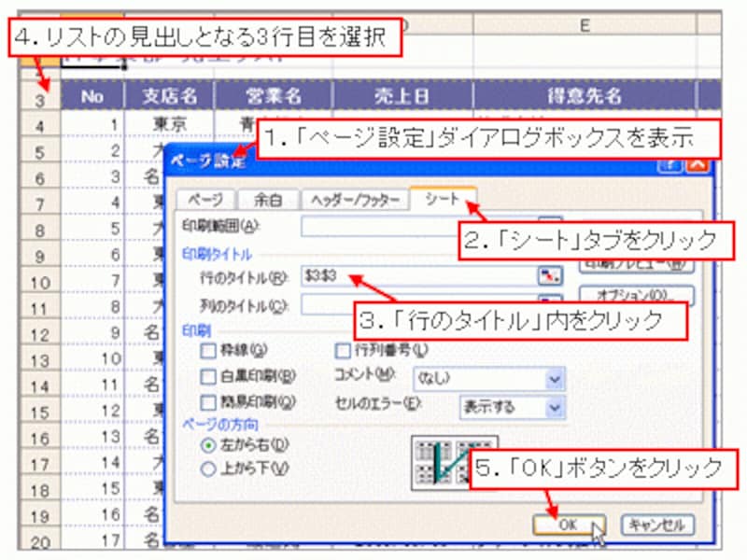Click the range picker icon beside 行のタイトル
The width and height of the screenshot is (747, 560).
click(x=550, y=275)
